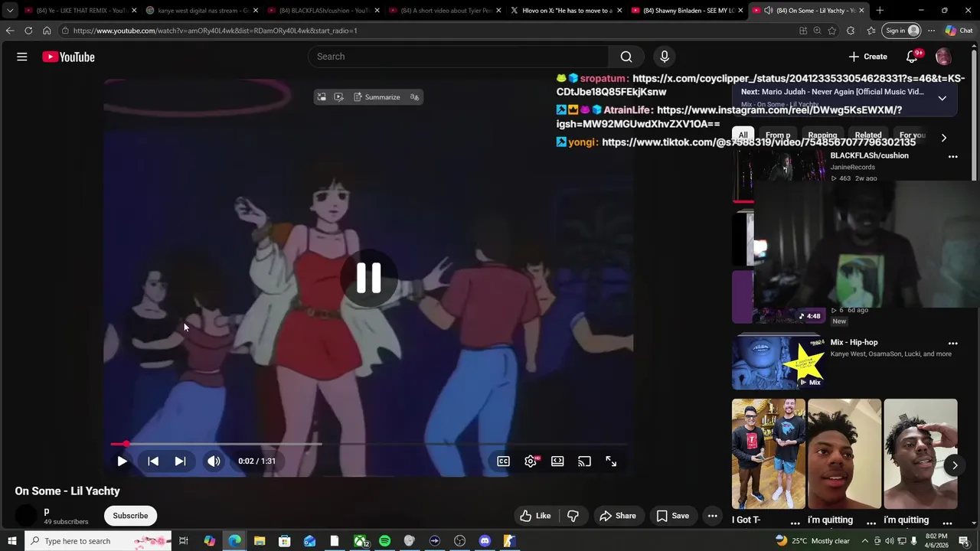Open options for BLACKFLASh/cushion video
Image resolution: width=980 pixels, height=551 pixels.
pyautogui.click(x=952, y=156)
